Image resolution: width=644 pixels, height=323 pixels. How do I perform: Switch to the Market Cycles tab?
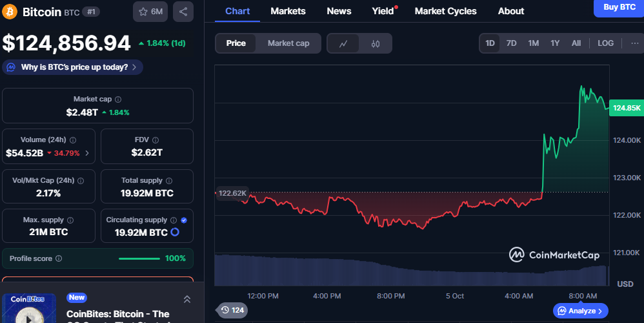pos(445,11)
